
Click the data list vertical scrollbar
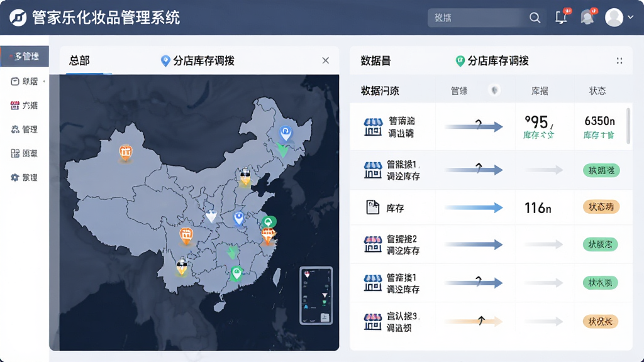point(628,126)
